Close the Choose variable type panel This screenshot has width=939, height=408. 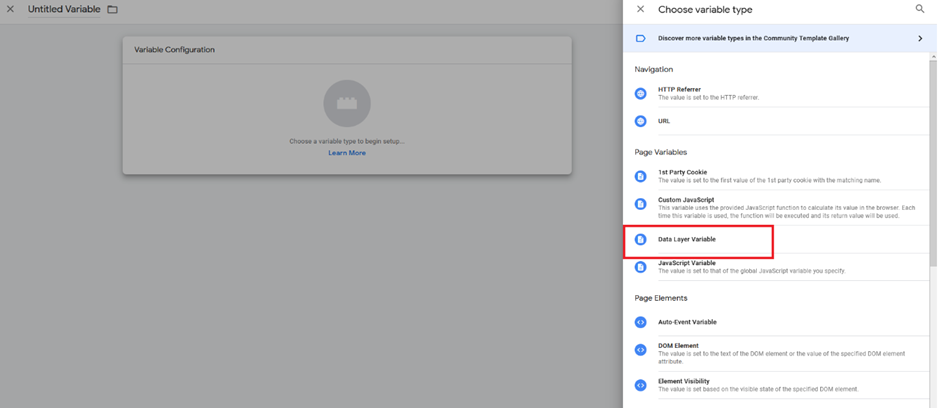coord(641,10)
